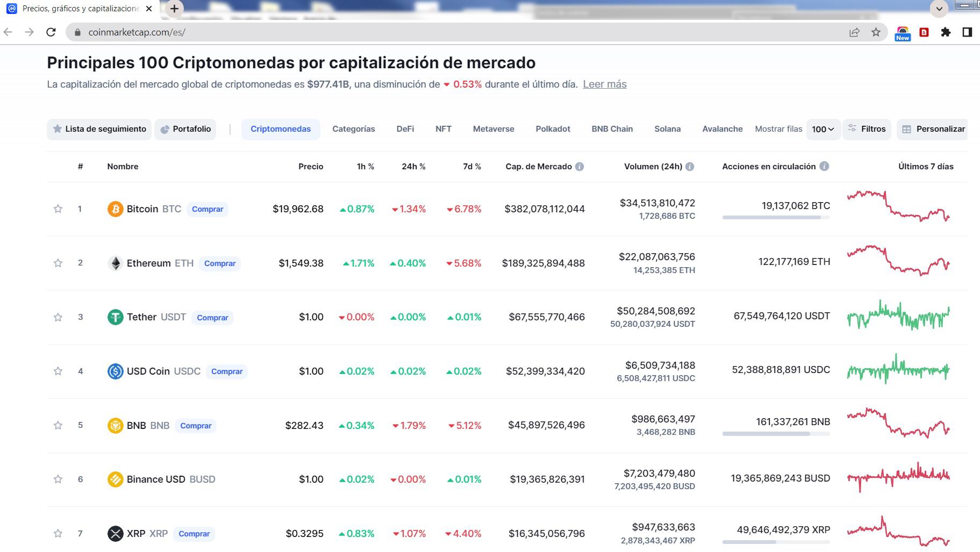Sort the table by the 24h % column
Image resolution: width=980 pixels, height=552 pixels.
click(413, 167)
